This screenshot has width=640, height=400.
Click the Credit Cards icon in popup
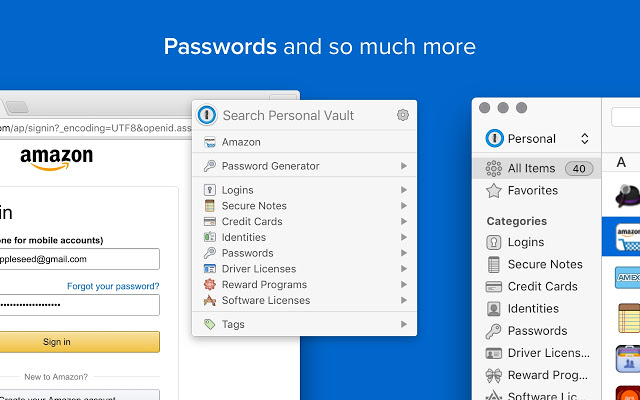coord(210,221)
